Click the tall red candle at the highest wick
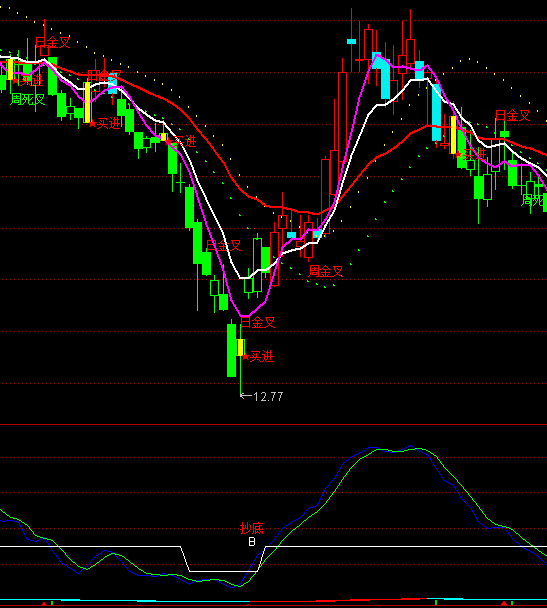The height and width of the screenshot is (608, 547). 411,54
